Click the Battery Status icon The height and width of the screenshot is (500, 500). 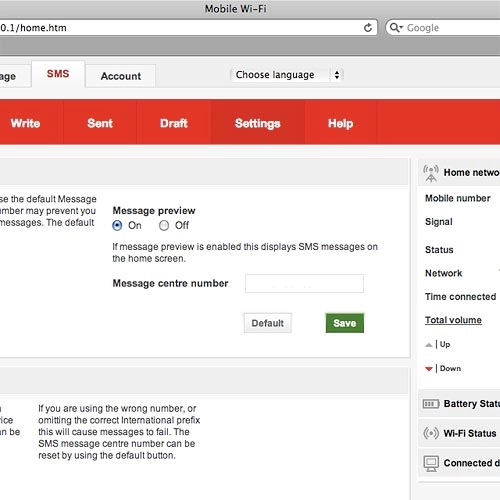click(x=431, y=404)
